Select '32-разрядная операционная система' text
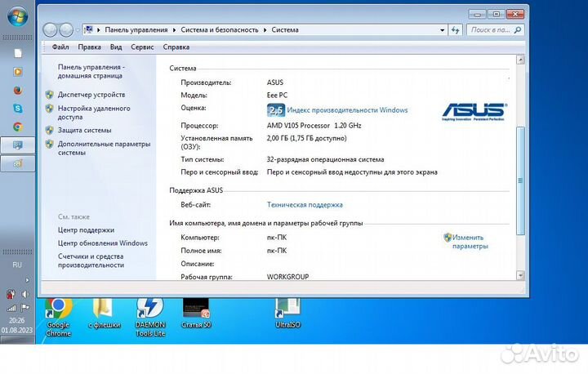This screenshot has width=588, height=374. click(325, 160)
